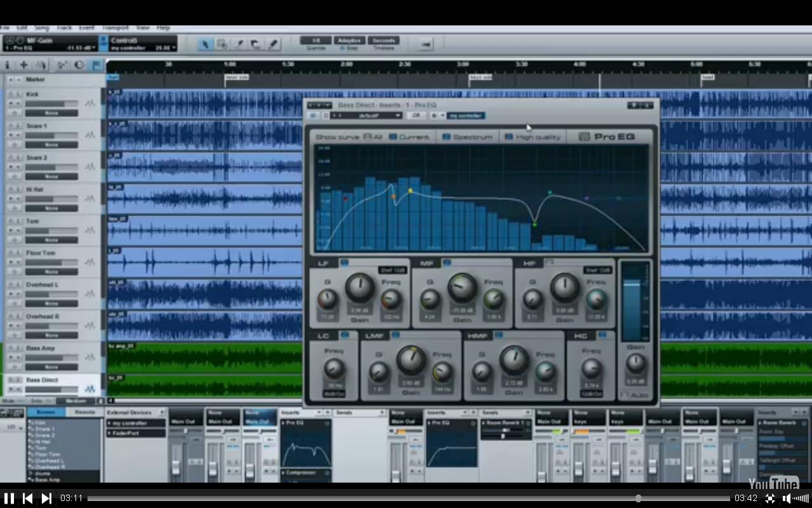
Task: Open the track inspector info icon
Action: pos(8,65)
